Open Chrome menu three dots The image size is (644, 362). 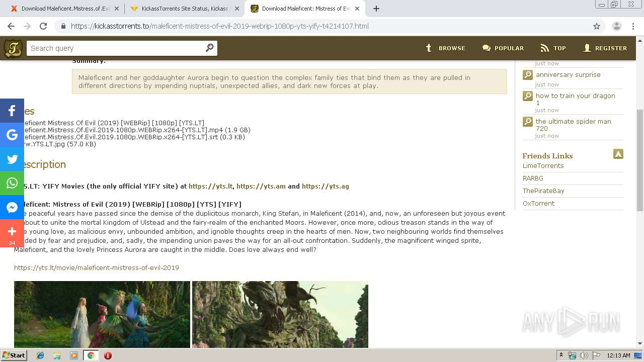coord(634,26)
